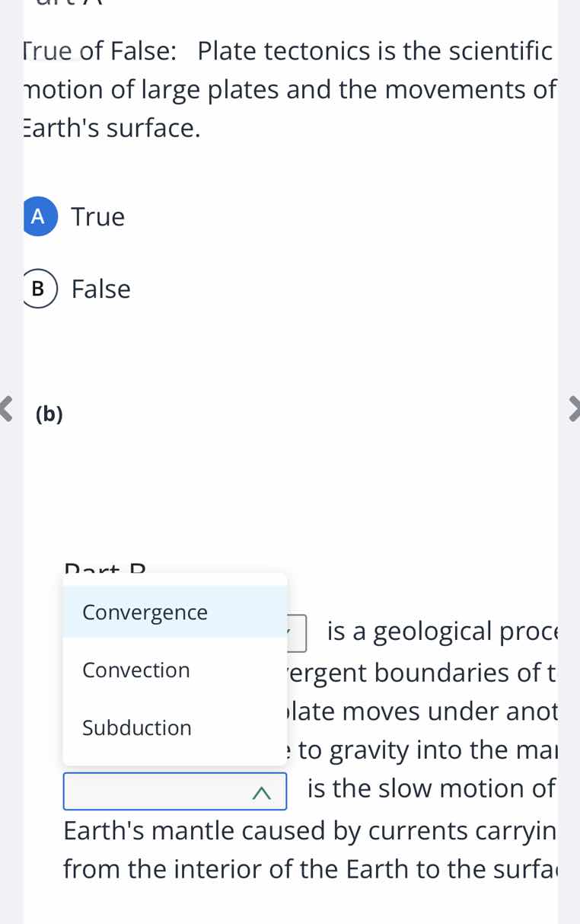
Task: Choose Convergence from the open dropdown list
Action: click(x=145, y=612)
